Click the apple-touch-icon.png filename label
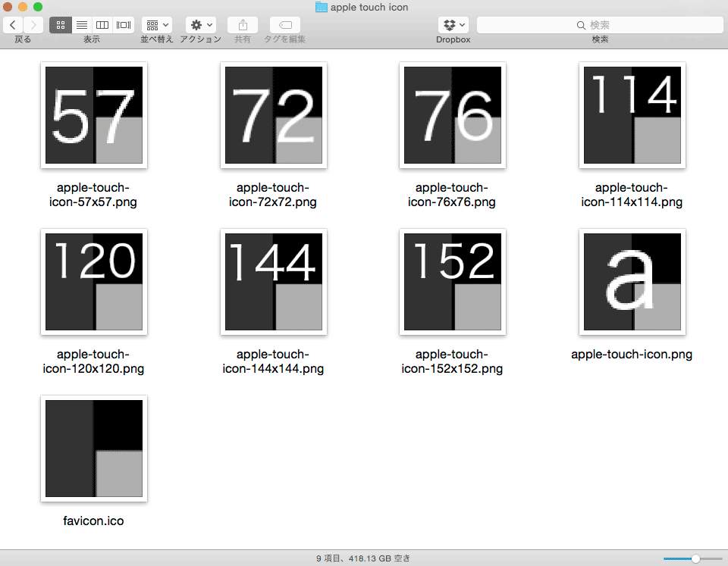The image size is (728, 566). click(x=632, y=355)
